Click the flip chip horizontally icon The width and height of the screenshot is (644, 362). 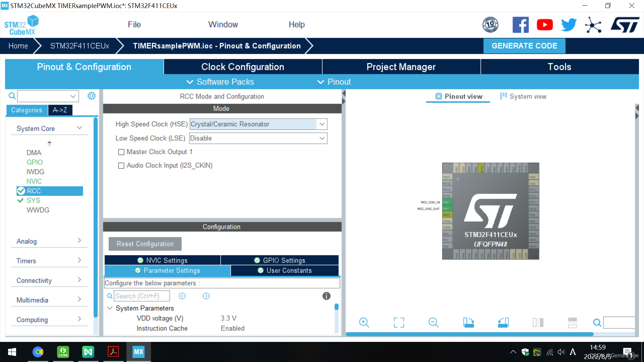tap(538, 322)
